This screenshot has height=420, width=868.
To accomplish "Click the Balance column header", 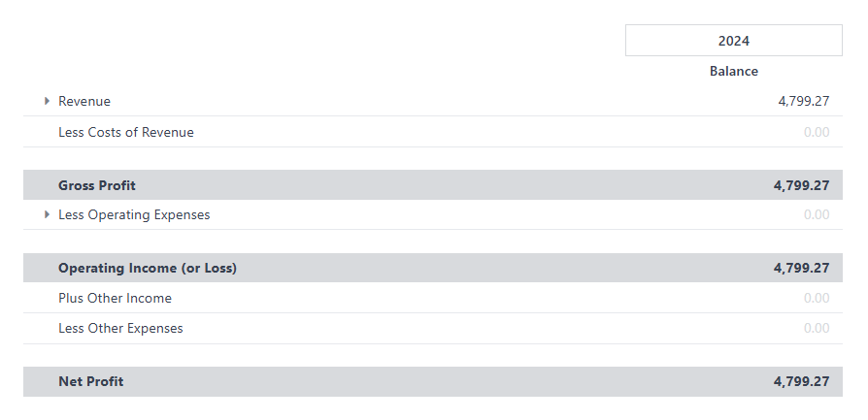I will pyautogui.click(x=734, y=72).
